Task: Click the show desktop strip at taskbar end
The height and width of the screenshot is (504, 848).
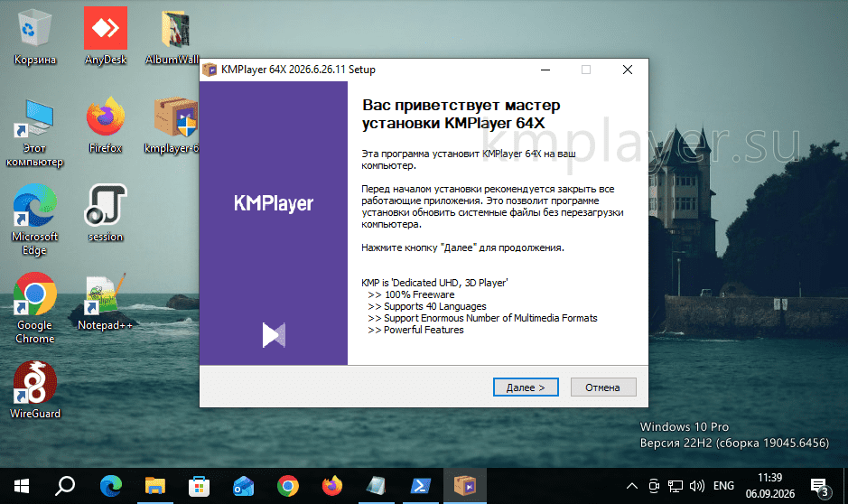Action: click(845, 486)
